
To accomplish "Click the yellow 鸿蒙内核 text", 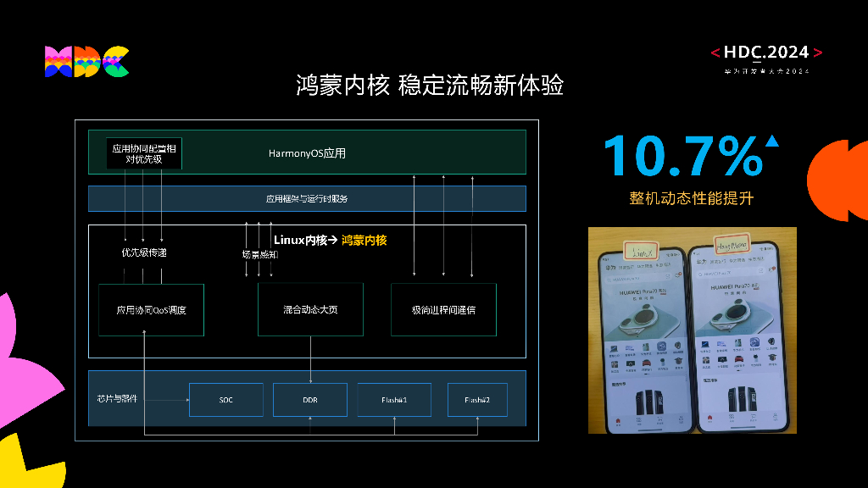I will pos(364,240).
